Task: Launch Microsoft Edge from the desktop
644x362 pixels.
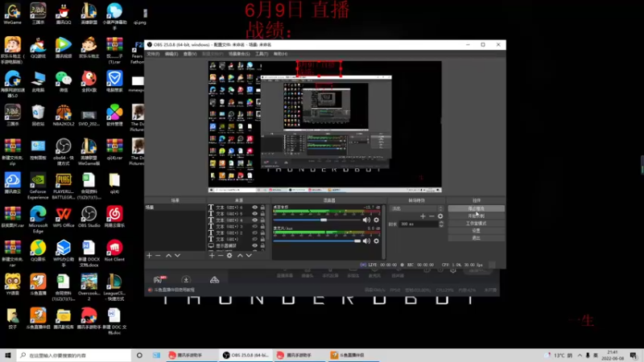Action: point(38,220)
